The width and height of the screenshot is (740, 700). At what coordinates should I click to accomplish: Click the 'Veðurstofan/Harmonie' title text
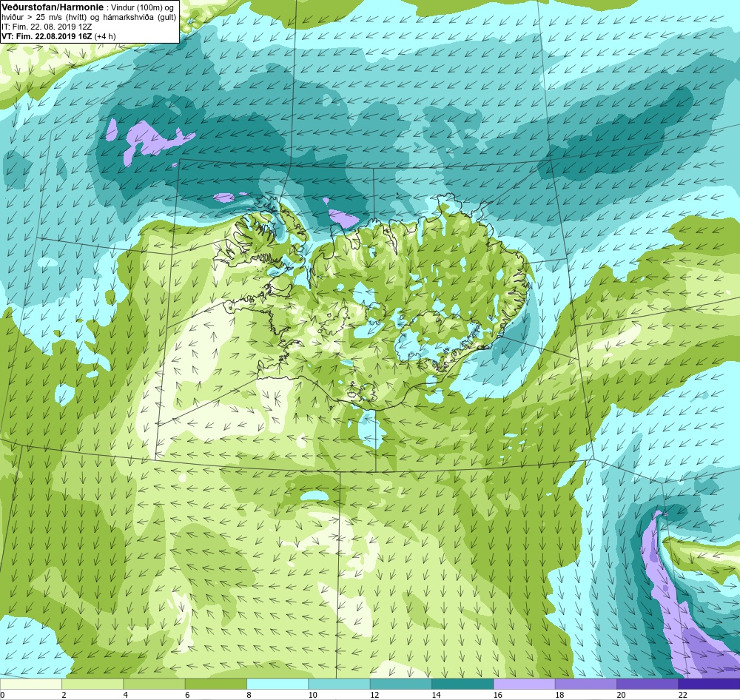(x=51, y=7)
